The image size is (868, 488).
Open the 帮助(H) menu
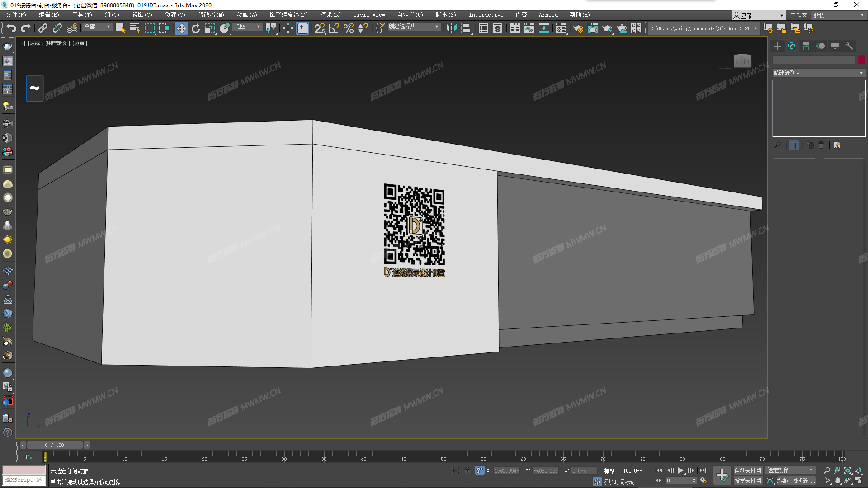(580, 15)
